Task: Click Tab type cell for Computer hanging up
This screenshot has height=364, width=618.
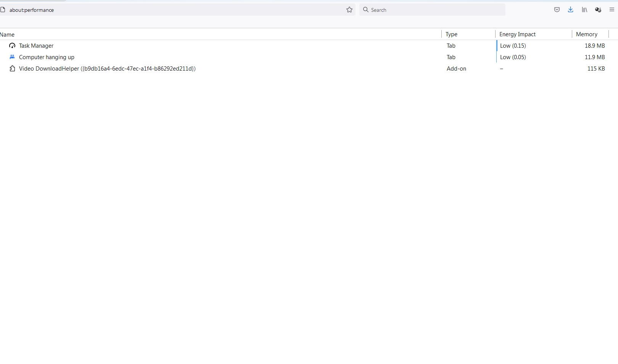Action: [x=451, y=57]
